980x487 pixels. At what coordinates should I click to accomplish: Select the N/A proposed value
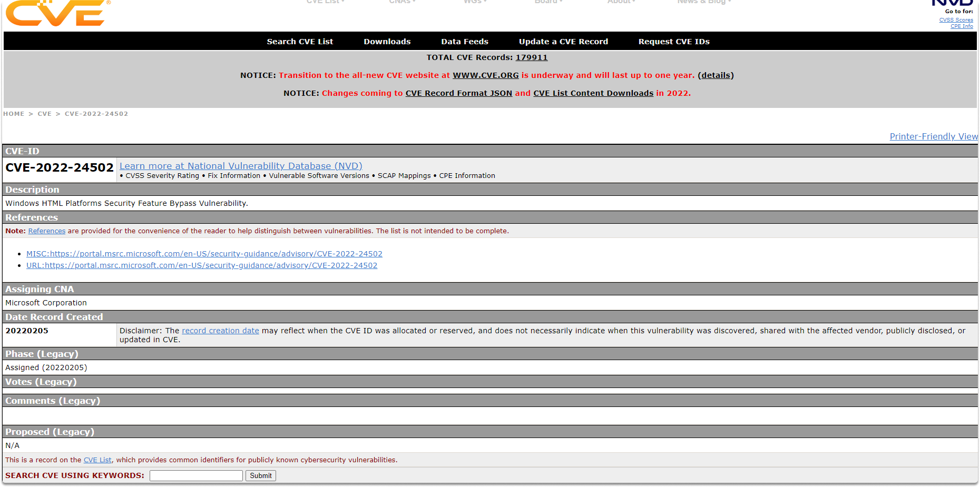pyautogui.click(x=12, y=445)
